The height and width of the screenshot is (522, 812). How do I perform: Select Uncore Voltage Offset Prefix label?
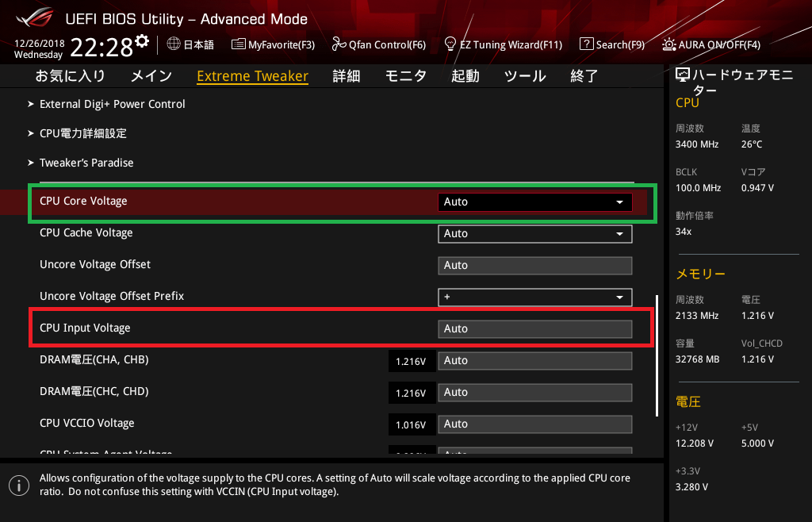(x=112, y=296)
